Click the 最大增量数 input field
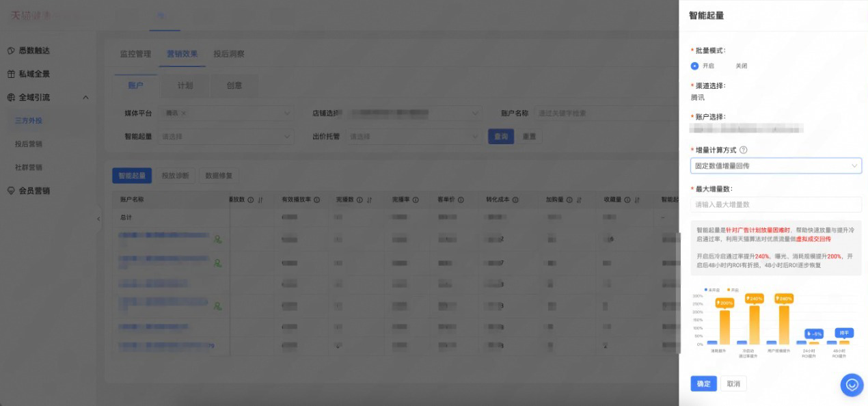868x406 pixels. (776, 204)
